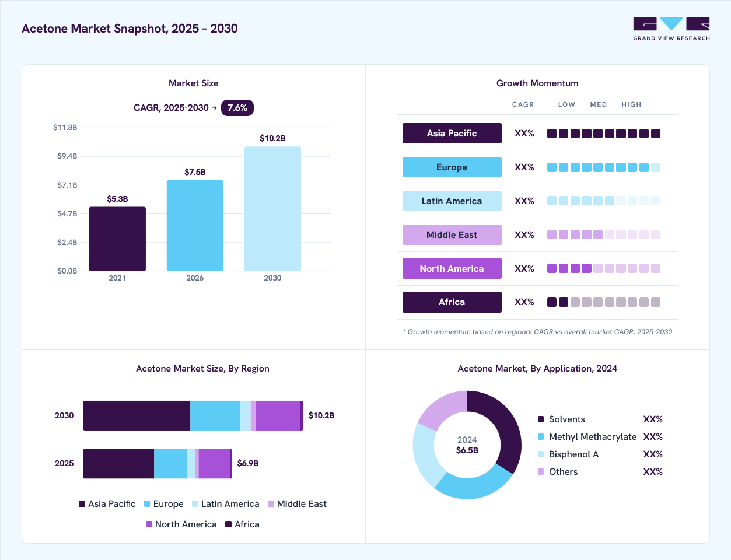The width and height of the screenshot is (731, 560).
Task: Click the HIGH column header
Action: click(x=631, y=104)
